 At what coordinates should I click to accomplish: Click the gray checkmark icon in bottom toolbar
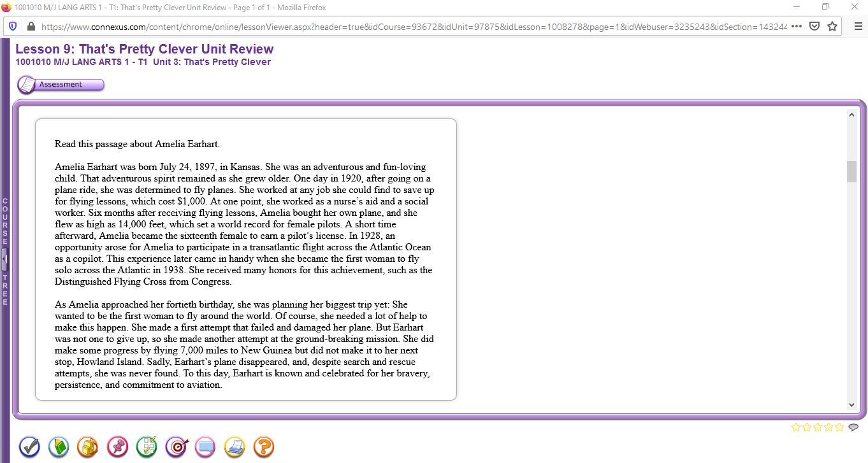29,447
